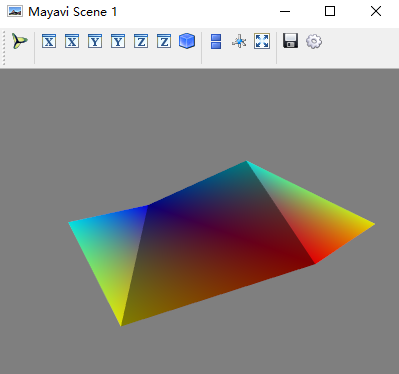Close the Mayavi Scene 1 window
Screen dimensions: 399x374
pyautogui.click(x=376, y=11)
